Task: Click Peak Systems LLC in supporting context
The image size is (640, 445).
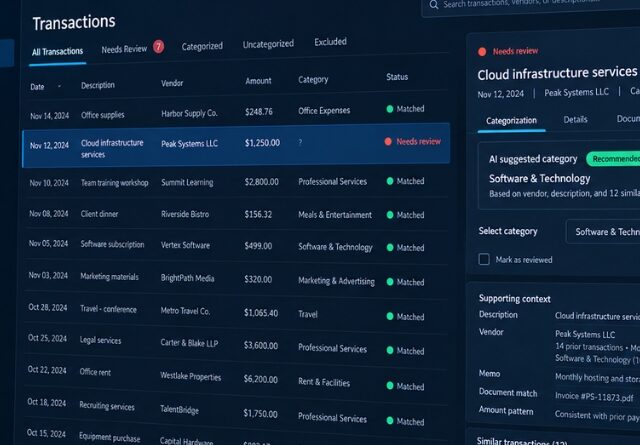Action: coord(584,334)
